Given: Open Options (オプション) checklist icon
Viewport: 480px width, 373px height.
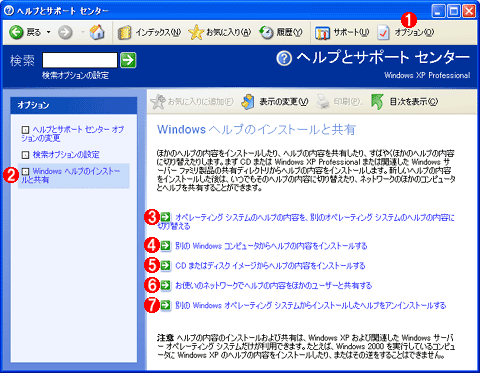Looking at the screenshot, I should click(383, 33).
